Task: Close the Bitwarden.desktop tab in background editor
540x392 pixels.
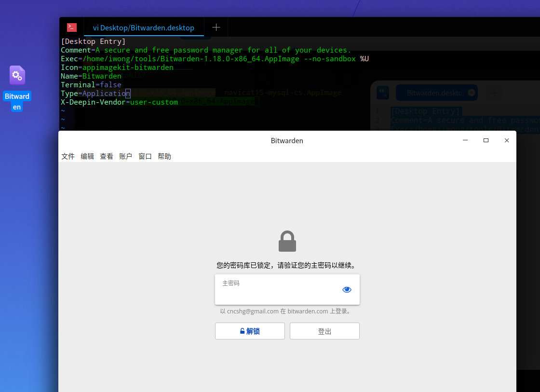Action: 472,93
